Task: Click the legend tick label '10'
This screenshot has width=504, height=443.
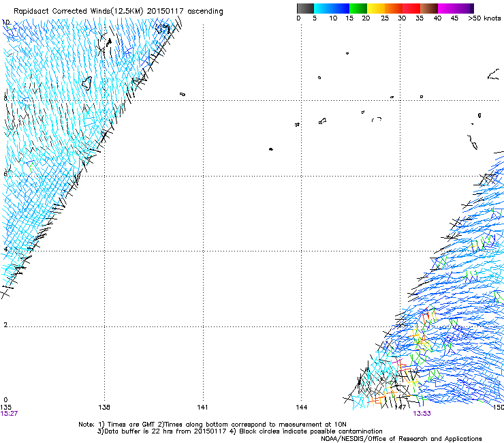Action: [333, 18]
